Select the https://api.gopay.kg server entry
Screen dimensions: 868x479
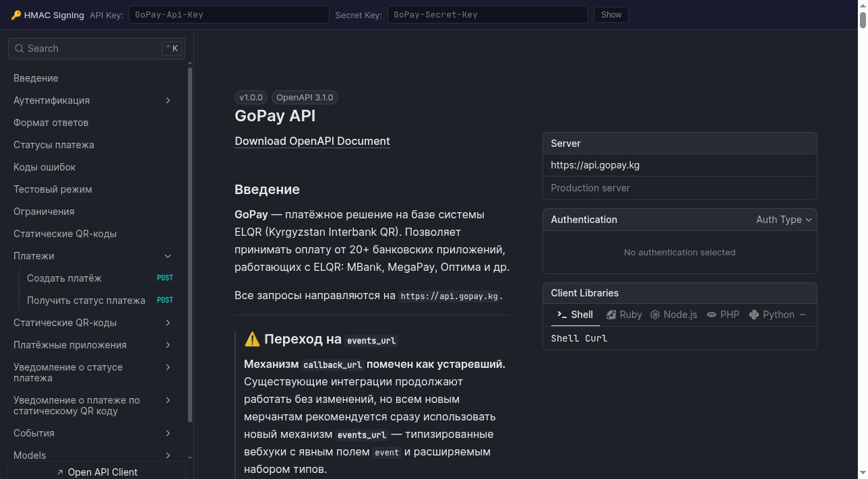679,165
